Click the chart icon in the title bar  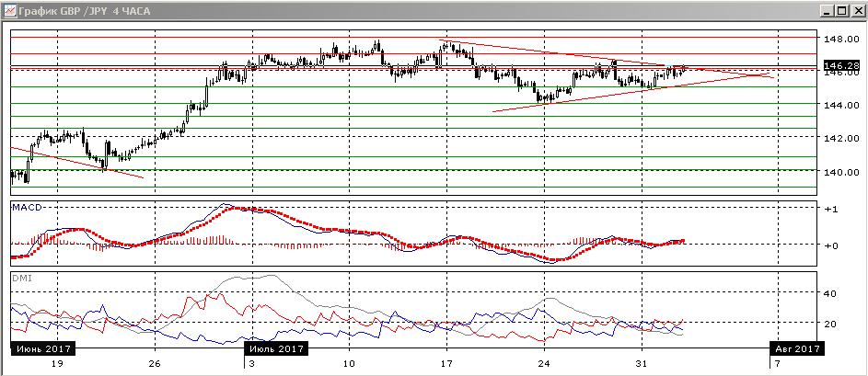pyautogui.click(x=9, y=10)
